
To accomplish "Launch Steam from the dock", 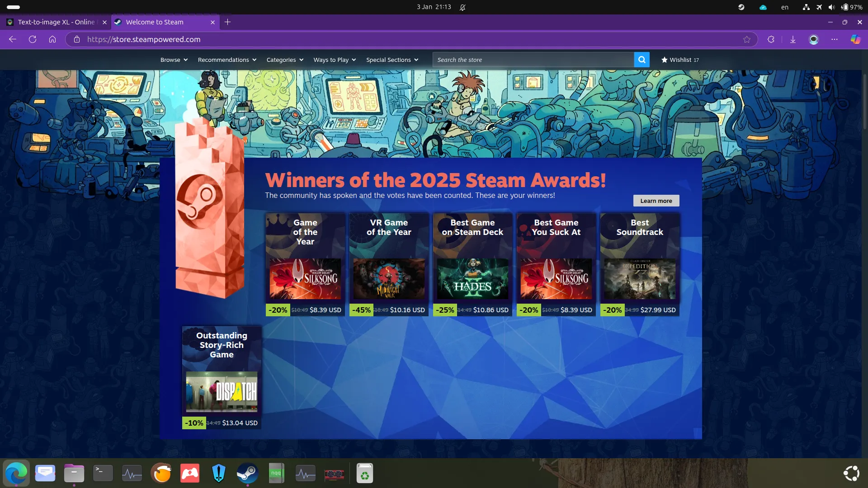I will 247,473.
